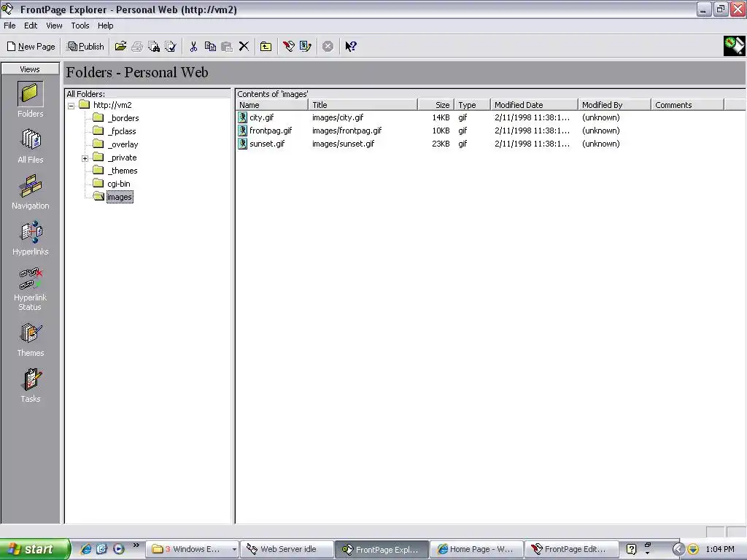The height and width of the screenshot is (560, 747).
Task: Click the Copy toolbar icon
Action: click(x=210, y=46)
